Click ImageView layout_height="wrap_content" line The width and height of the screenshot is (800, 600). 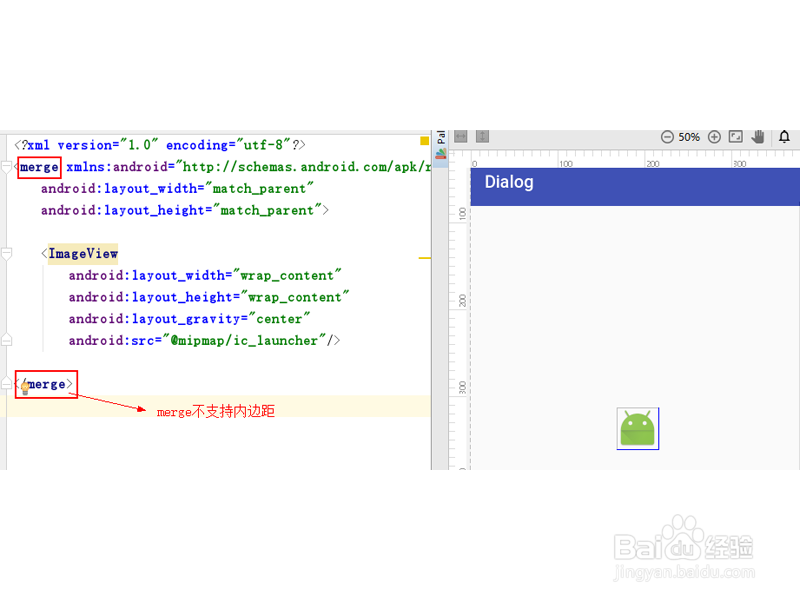(209, 297)
